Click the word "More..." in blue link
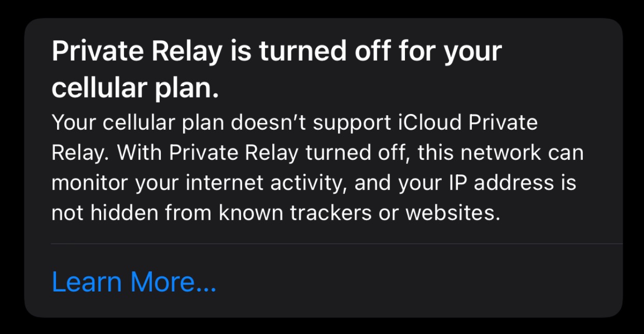The width and height of the screenshot is (644, 334). [173, 282]
